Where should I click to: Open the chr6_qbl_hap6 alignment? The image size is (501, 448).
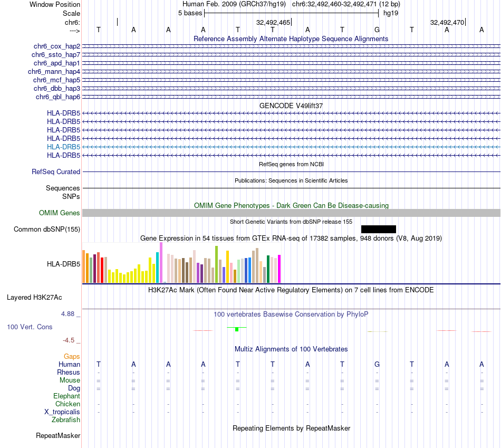(x=58, y=97)
